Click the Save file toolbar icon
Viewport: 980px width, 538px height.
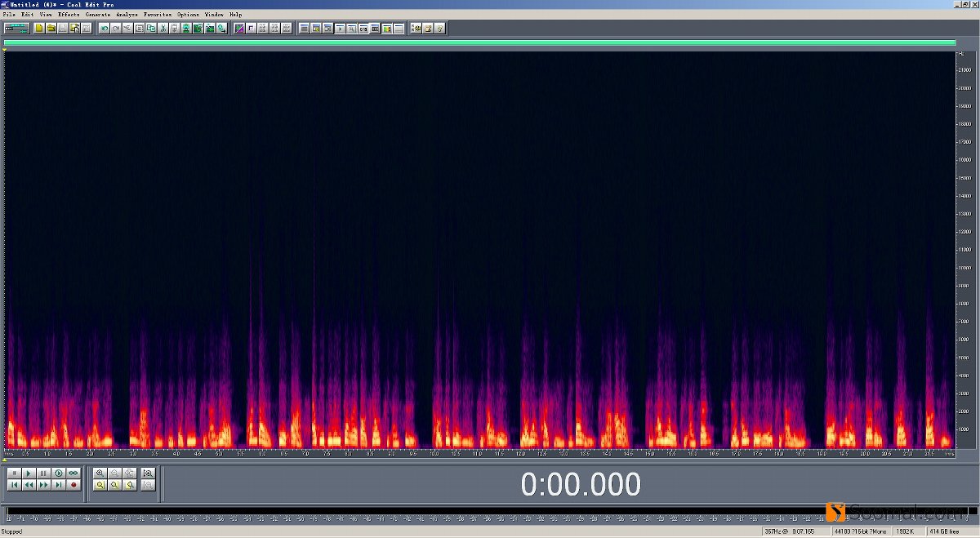click(62, 28)
